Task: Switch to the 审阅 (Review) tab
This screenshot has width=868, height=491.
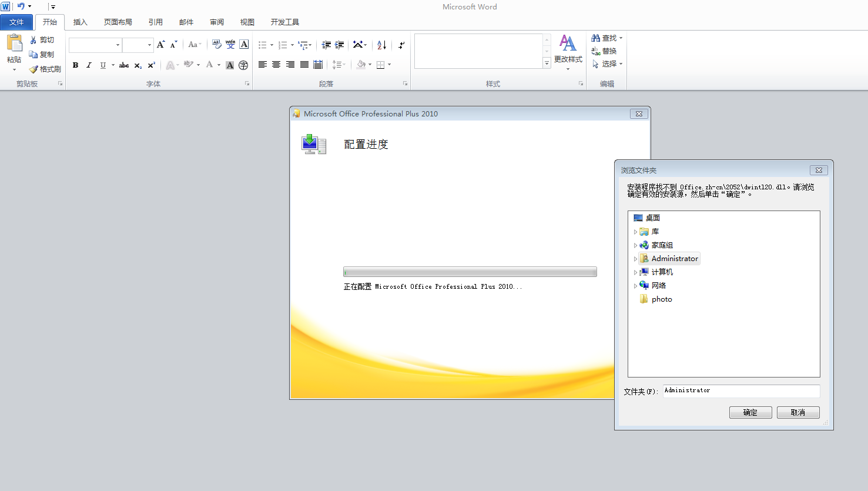Action: pos(217,22)
